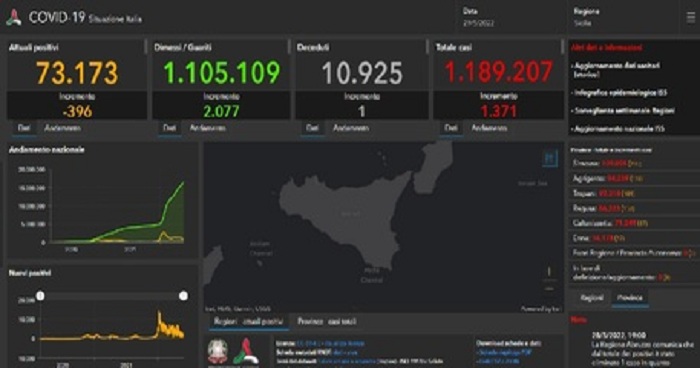This screenshot has height=368, width=700.
Task: Switch Dimessi / Guariti panel to Andamento tab
Action: (x=208, y=128)
